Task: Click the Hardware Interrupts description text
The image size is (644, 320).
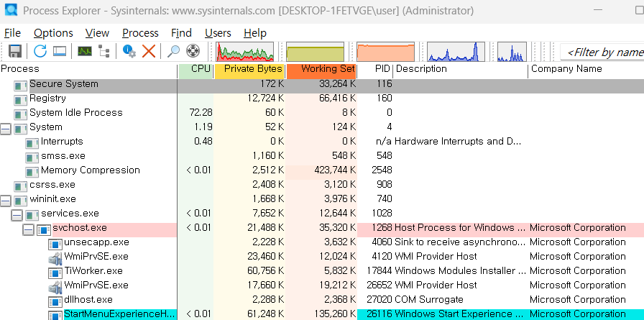Action: (x=458, y=142)
